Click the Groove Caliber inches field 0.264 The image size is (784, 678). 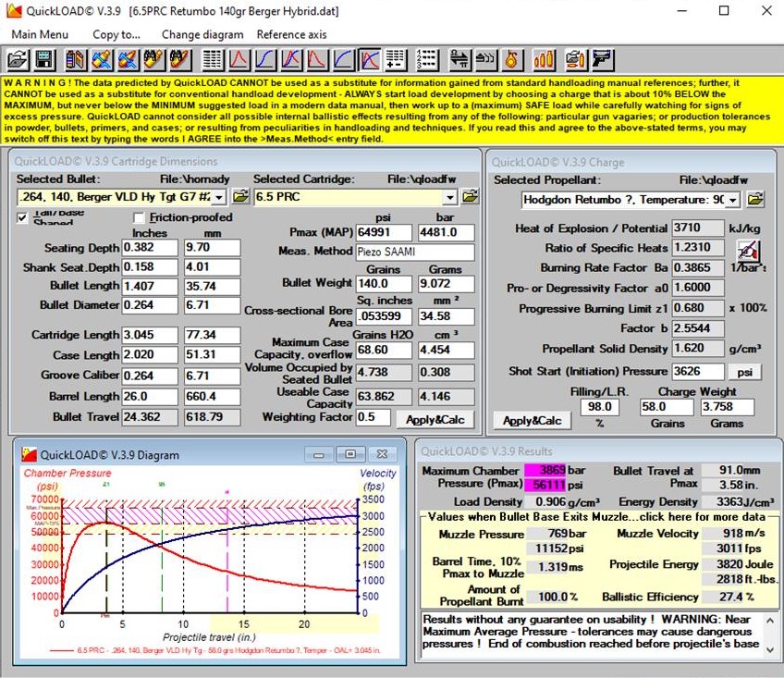click(150, 376)
